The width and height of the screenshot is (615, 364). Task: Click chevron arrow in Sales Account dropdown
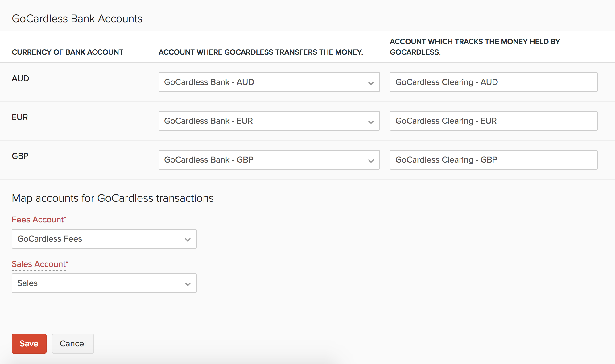[x=188, y=284]
